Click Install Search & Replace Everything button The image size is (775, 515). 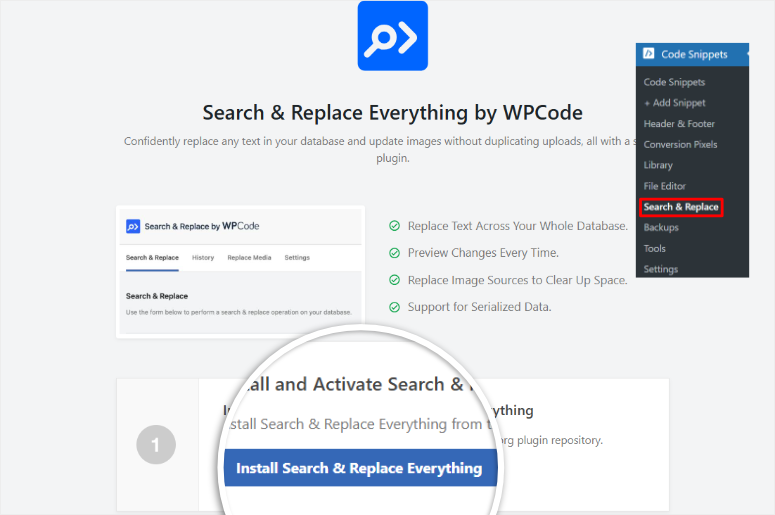[360, 468]
